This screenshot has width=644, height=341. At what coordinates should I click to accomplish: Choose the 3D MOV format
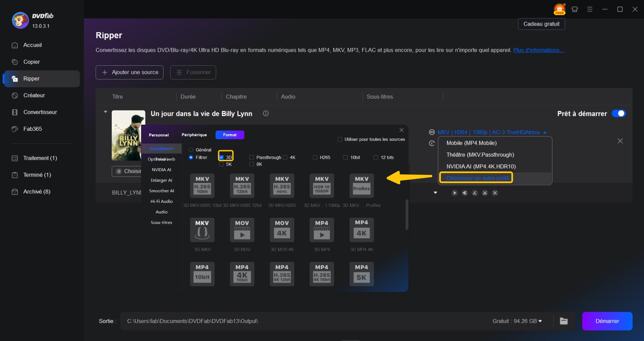point(242,230)
